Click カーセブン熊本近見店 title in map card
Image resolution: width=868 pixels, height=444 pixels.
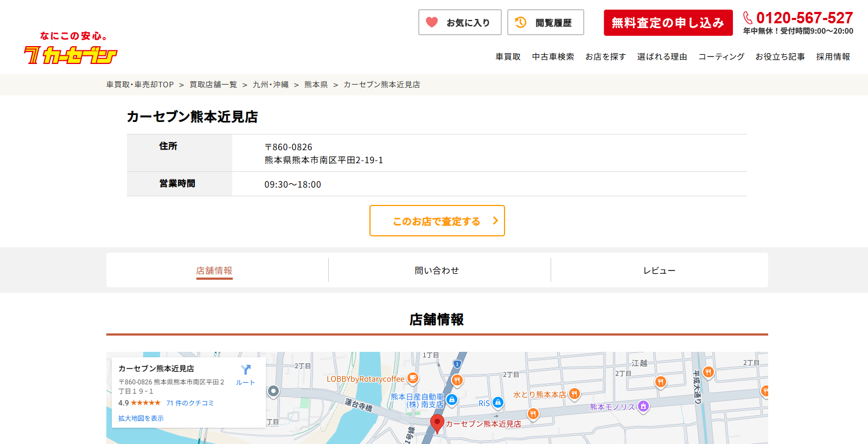point(156,368)
